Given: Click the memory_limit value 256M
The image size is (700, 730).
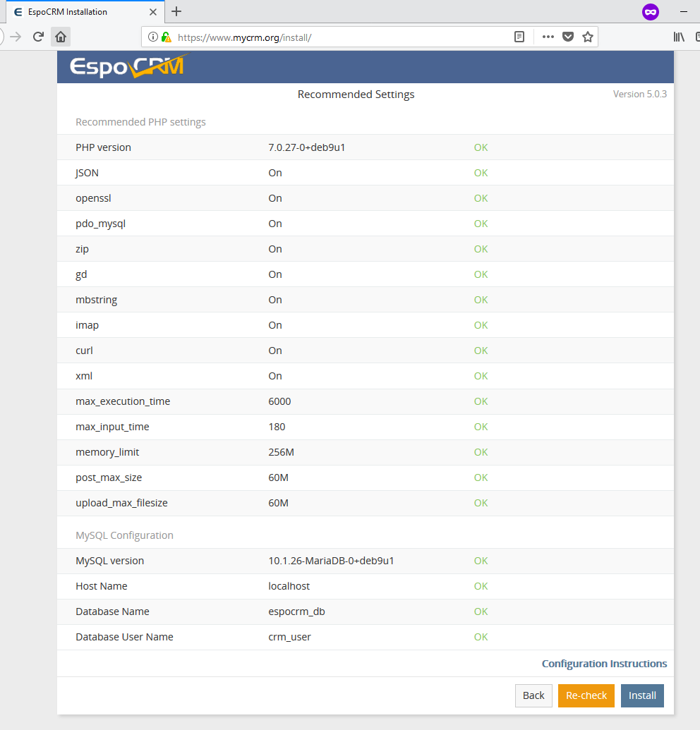Looking at the screenshot, I should click(x=281, y=452).
